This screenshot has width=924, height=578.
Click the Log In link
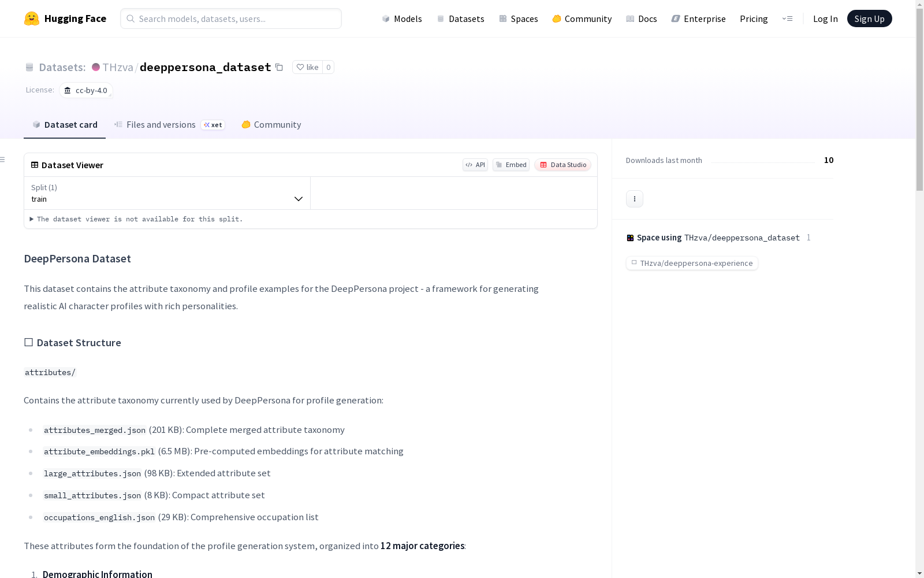click(825, 18)
